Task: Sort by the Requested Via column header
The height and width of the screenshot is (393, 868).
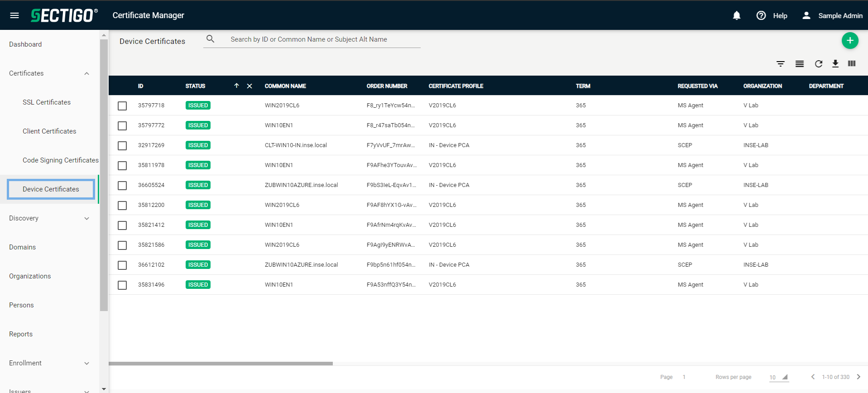Action: pos(697,86)
